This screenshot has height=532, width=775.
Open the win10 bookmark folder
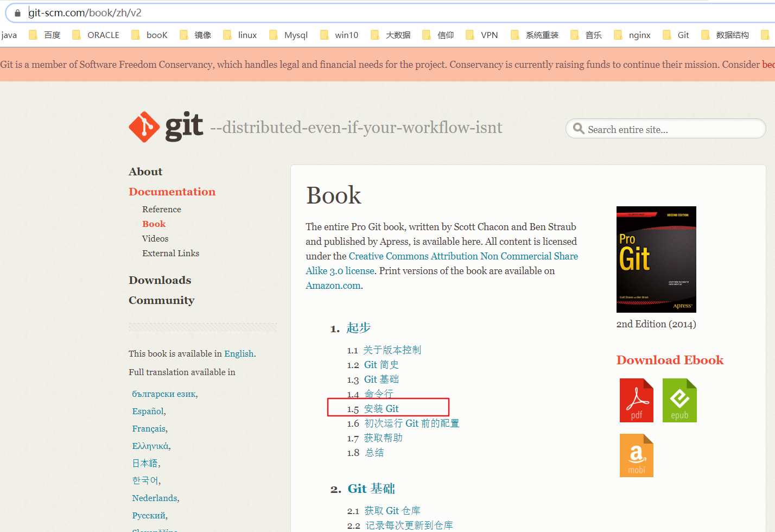[x=340, y=35]
